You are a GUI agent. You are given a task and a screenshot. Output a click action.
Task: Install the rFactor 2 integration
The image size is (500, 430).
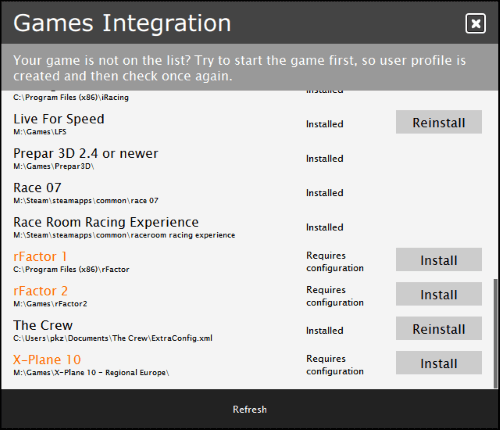439,294
